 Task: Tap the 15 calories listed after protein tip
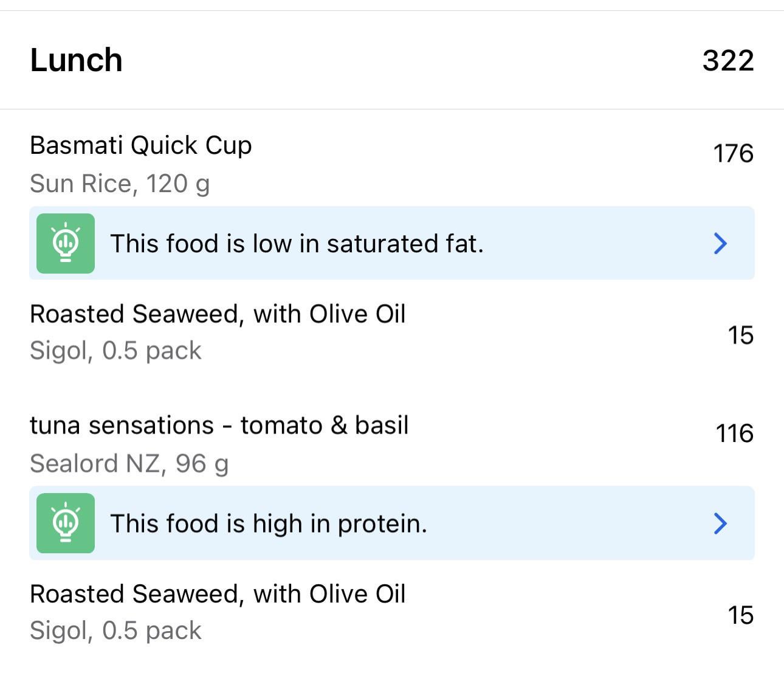pyautogui.click(x=741, y=615)
